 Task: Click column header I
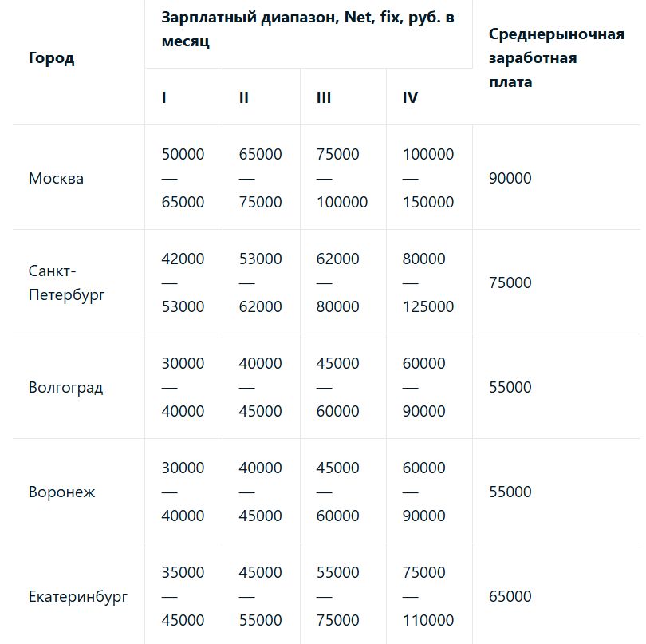164,97
